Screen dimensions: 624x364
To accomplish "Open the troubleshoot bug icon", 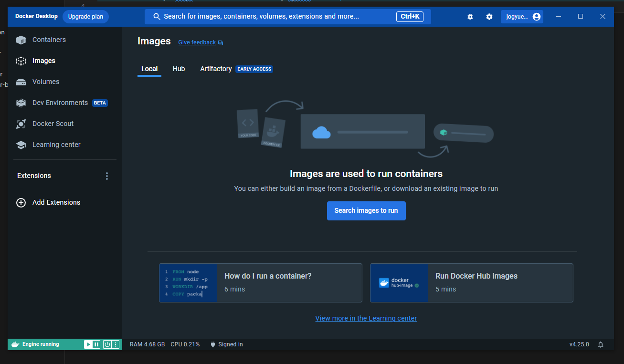I will pyautogui.click(x=470, y=17).
